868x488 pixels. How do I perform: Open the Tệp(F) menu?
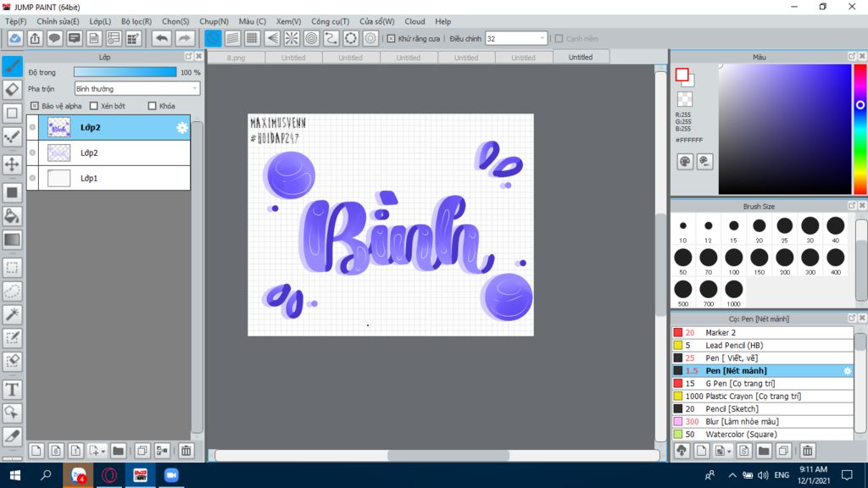tap(15, 21)
